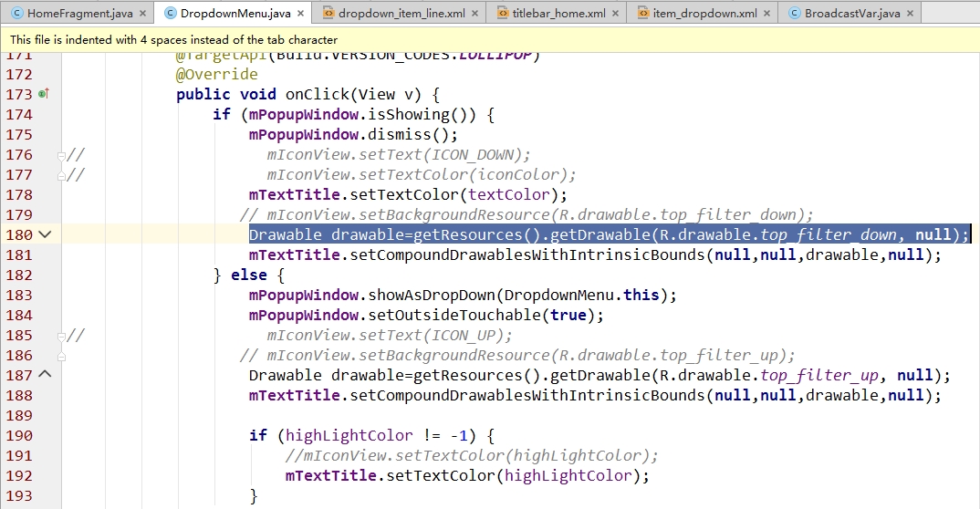
Task: Click line number 174 in the gutter
Action: tap(19, 114)
